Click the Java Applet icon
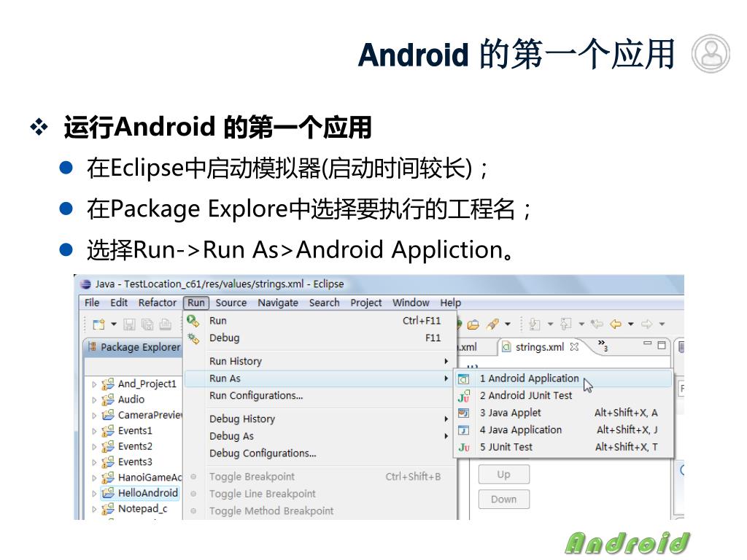This screenshot has height=560, width=747. click(x=463, y=413)
